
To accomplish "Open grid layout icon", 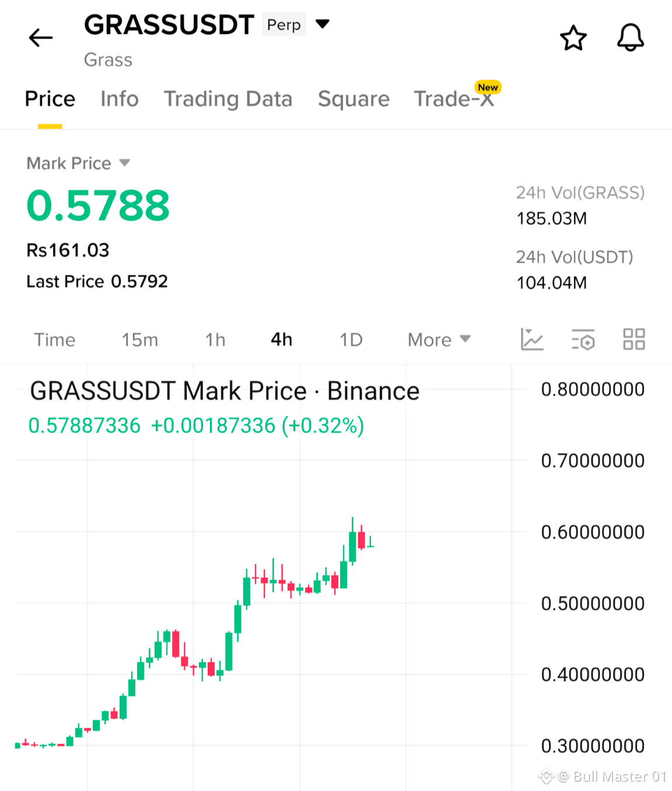I will 634,339.
